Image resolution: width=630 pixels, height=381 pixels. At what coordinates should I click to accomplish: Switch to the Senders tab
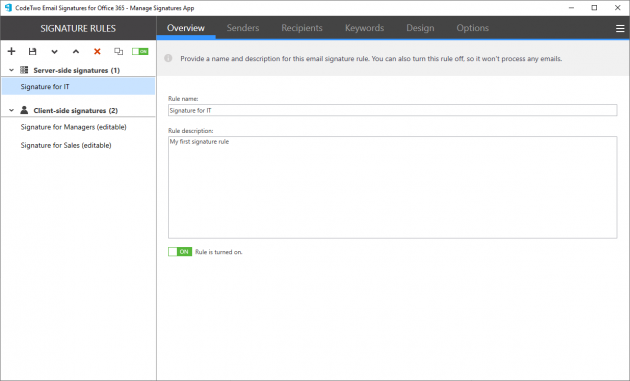[243, 28]
